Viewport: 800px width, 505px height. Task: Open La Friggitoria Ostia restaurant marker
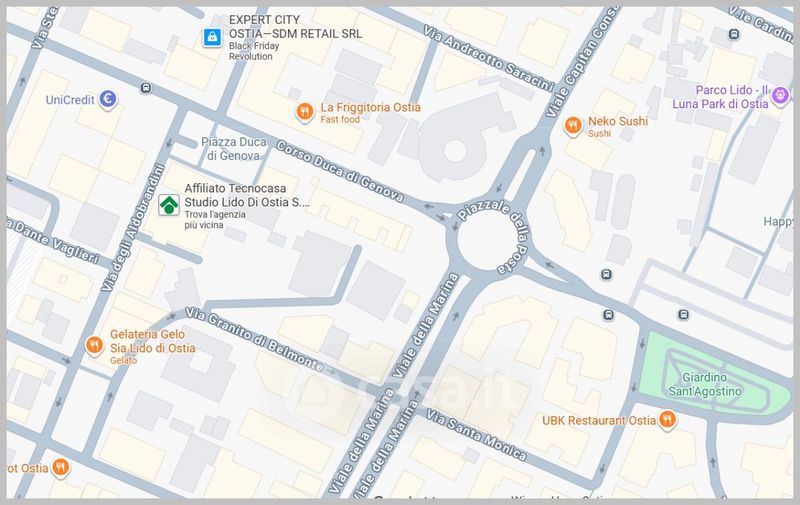(305, 112)
